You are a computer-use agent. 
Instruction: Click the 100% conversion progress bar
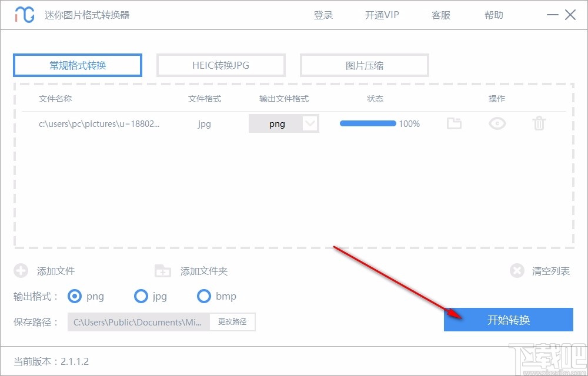367,123
